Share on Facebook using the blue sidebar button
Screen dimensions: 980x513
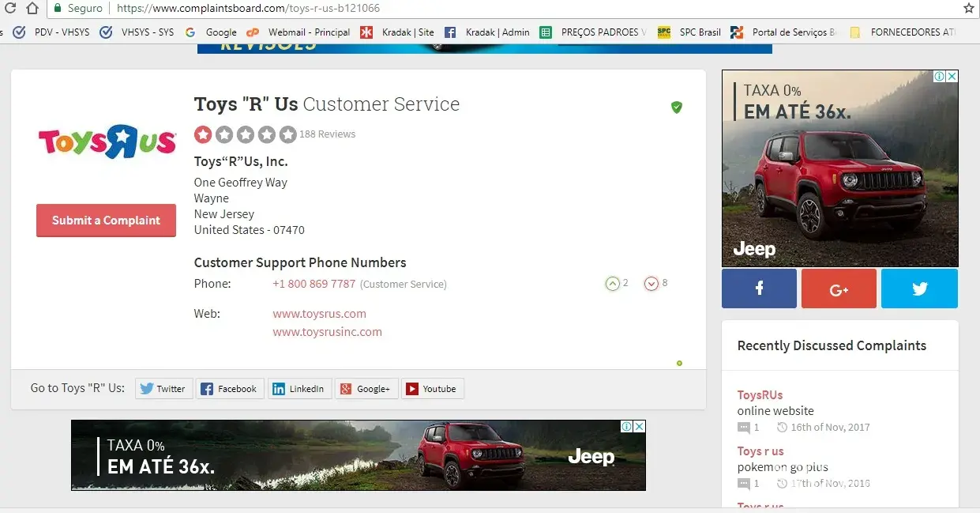(x=759, y=289)
